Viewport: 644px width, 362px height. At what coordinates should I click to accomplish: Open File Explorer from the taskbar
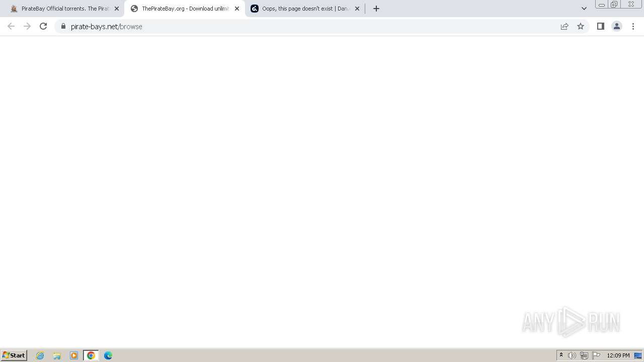[57, 355]
